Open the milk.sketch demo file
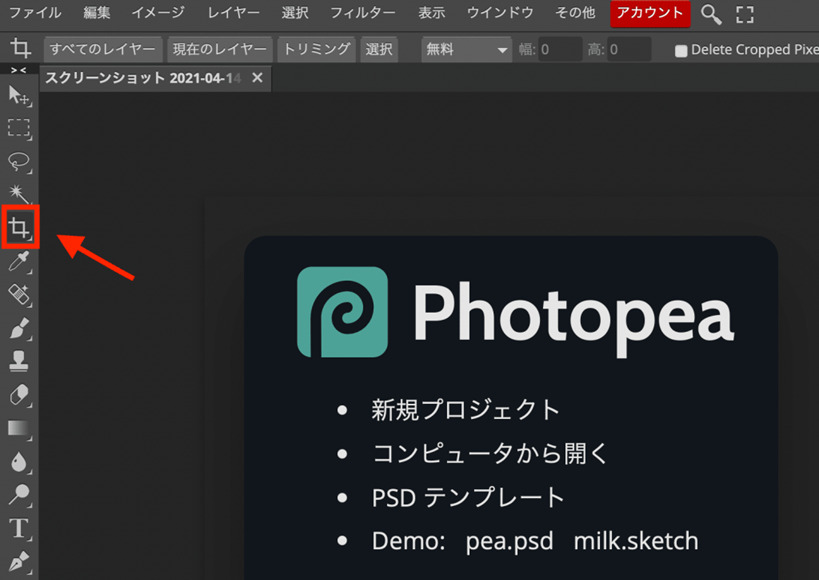The height and width of the screenshot is (580, 819). [636, 541]
